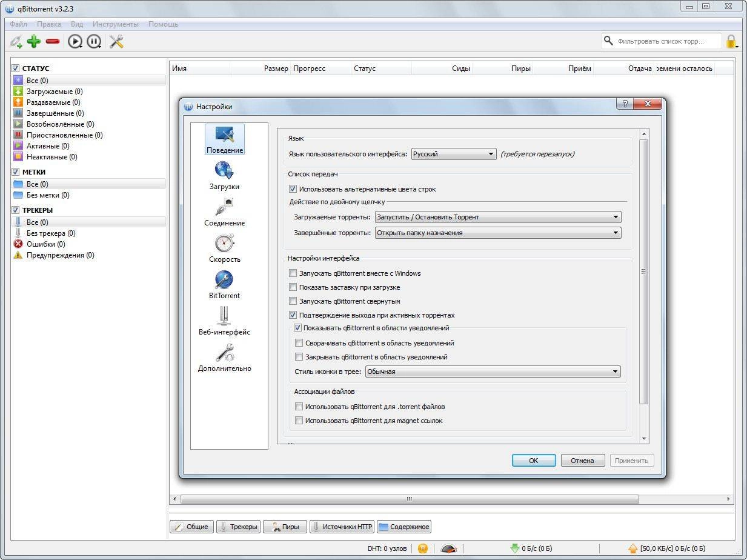Open the Помощь menu
Image resolution: width=747 pixels, height=560 pixels.
tap(164, 24)
